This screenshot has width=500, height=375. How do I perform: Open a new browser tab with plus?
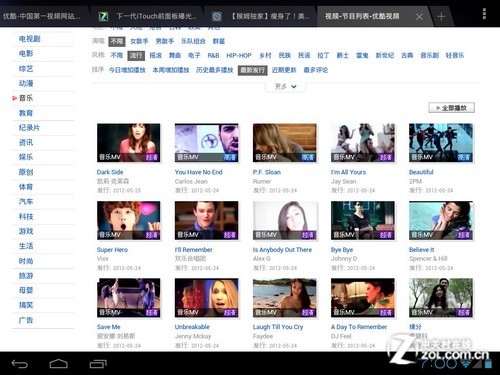pos(441,16)
